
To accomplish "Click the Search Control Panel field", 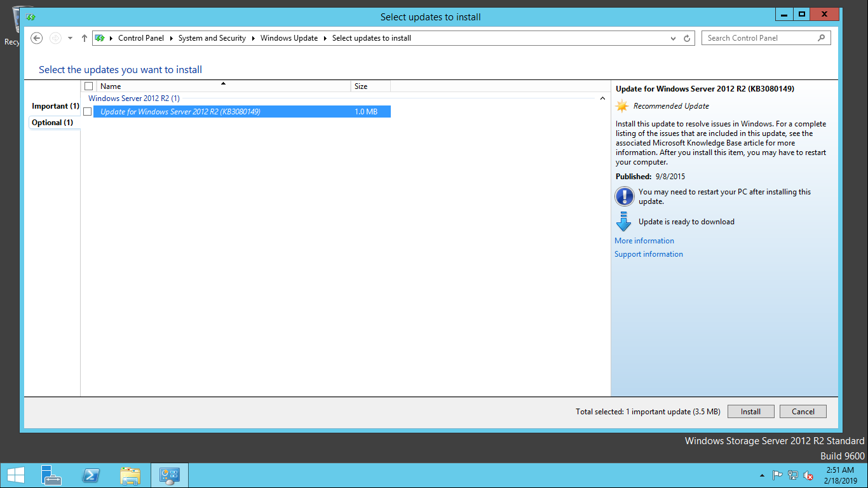I will [x=766, y=38].
